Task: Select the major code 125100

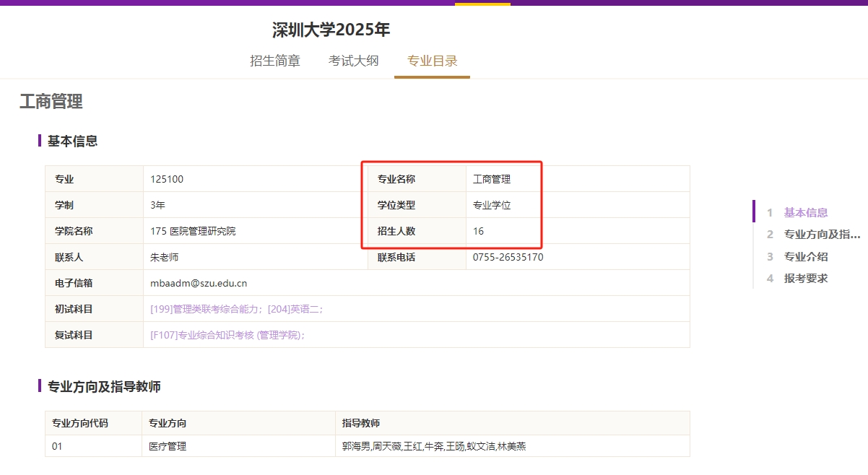Action: [x=167, y=179]
